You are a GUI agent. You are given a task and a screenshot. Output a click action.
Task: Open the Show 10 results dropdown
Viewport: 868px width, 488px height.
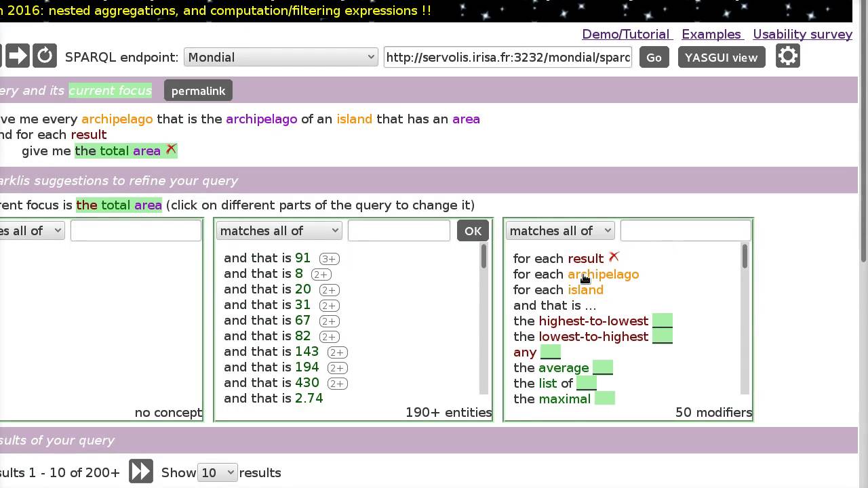pyautogui.click(x=217, y=472)
